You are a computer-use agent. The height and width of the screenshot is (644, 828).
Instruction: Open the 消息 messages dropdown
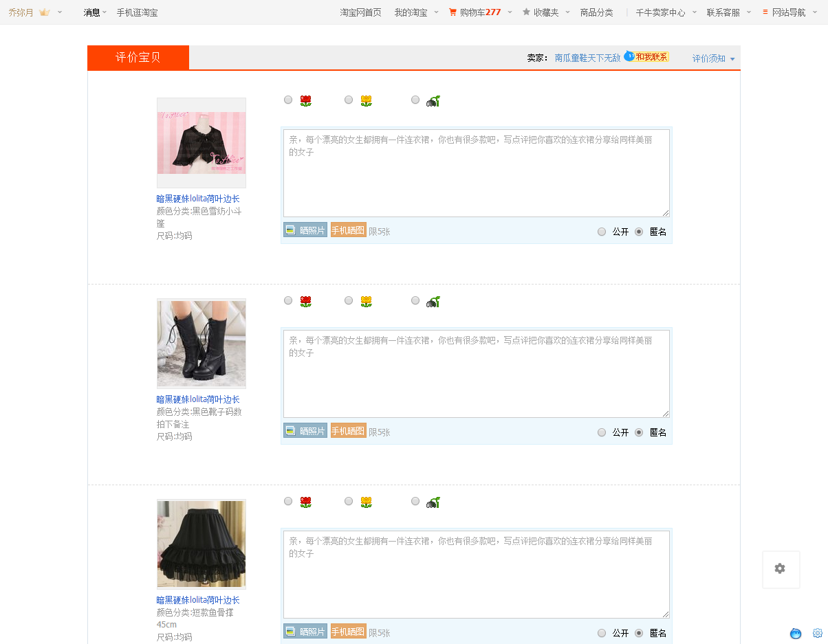point(95,12)
